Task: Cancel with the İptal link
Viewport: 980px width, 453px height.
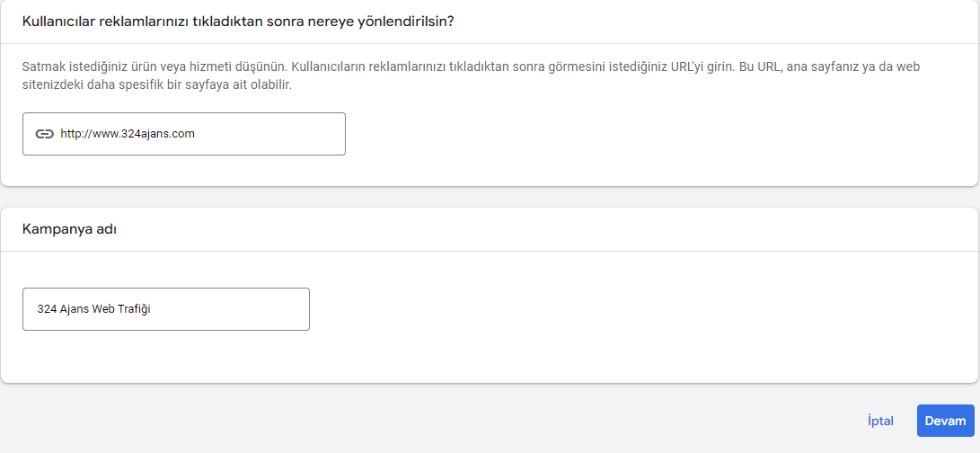Action: click(880, 421)
